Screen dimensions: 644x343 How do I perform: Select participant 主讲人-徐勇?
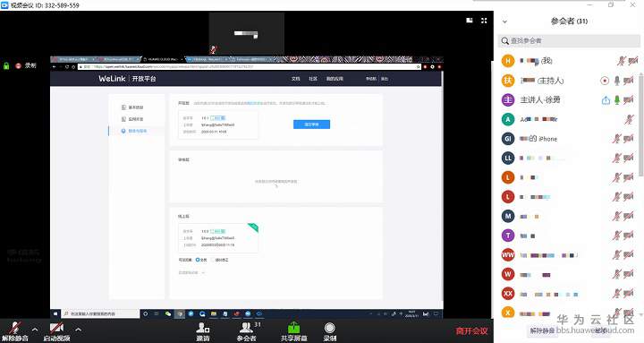point(540,100)
